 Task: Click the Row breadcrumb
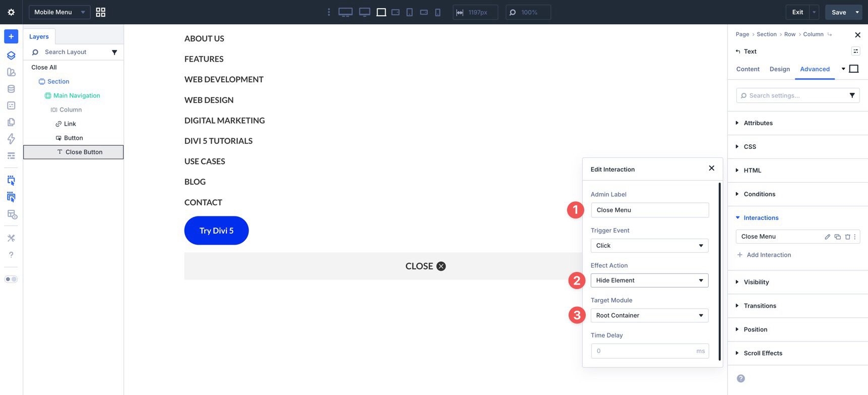(789, 34)
